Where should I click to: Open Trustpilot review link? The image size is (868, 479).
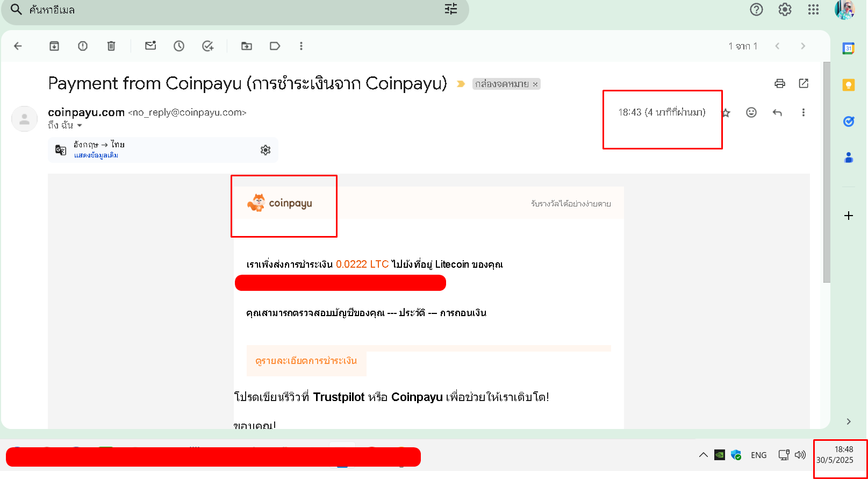[339, 397]
